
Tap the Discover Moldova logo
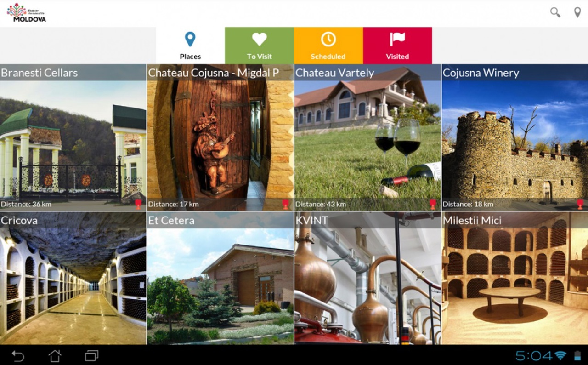click(26, 12)
